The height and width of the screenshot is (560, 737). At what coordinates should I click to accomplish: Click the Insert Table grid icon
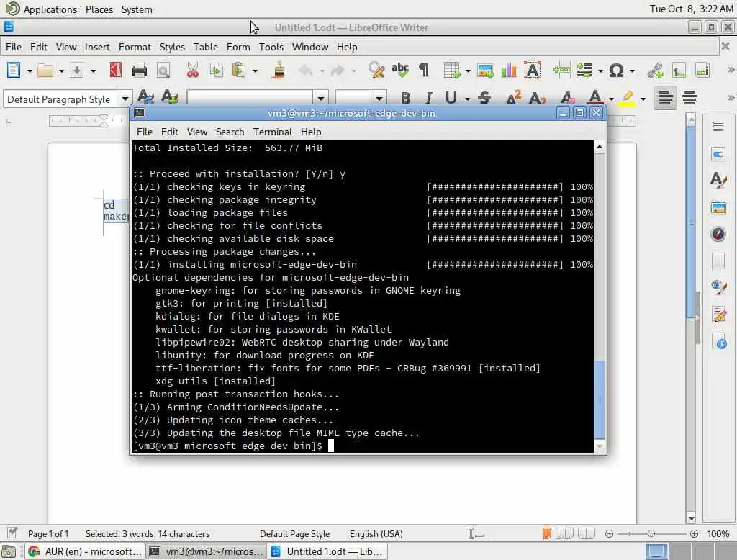(x=452, y=71)
